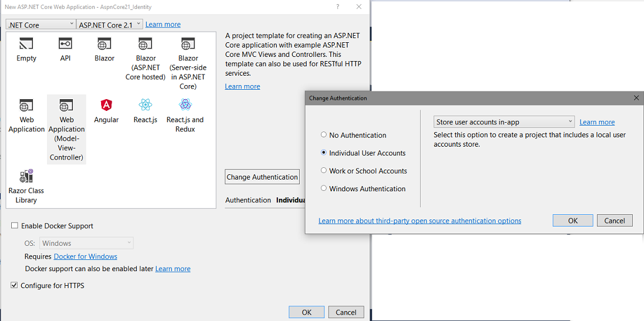Open Learn more link beside version dropdown
Screen dimensions: 644x321
point(163,25)
